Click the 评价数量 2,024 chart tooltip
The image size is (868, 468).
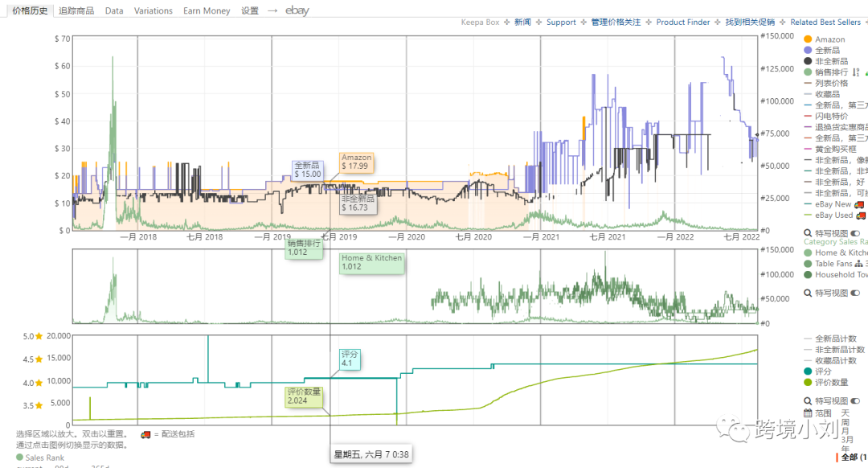click(x=303, y=396)
